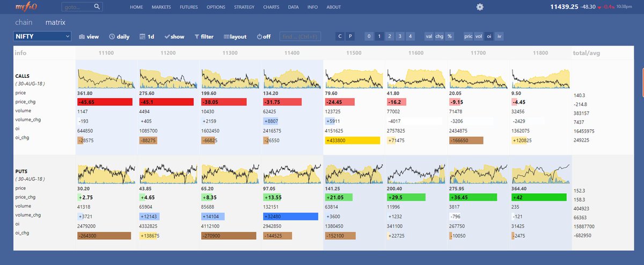Open the 11800 puts sparkline chart
The image size is (644, 265).
coord(541,174)
